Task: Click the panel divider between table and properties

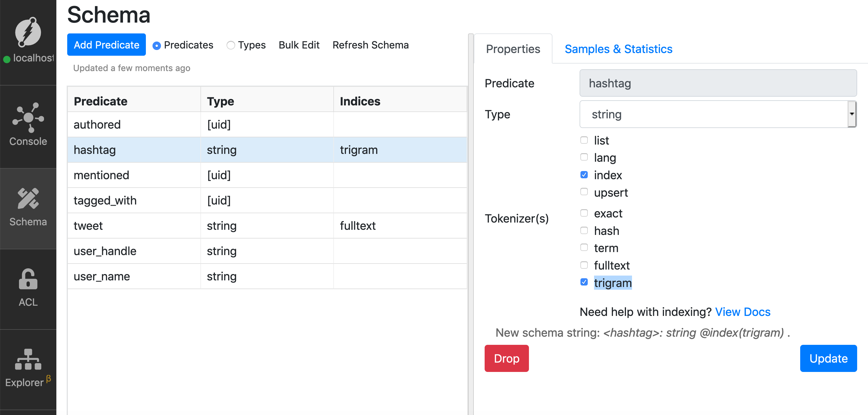Action: [471, 224]
